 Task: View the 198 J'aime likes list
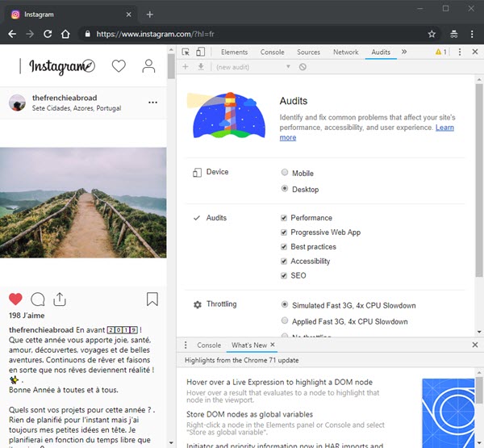coord(27,316)
